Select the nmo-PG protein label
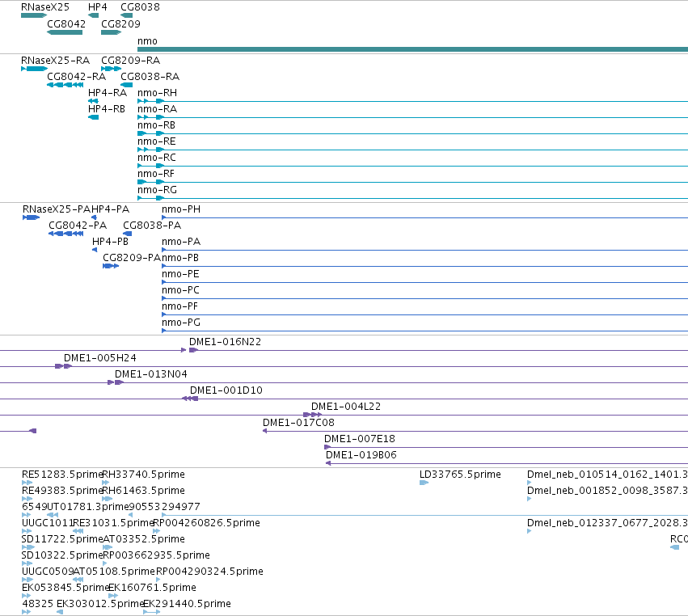Image resolution: width=688 pixels, height=616 pixels. coord(181,323)
